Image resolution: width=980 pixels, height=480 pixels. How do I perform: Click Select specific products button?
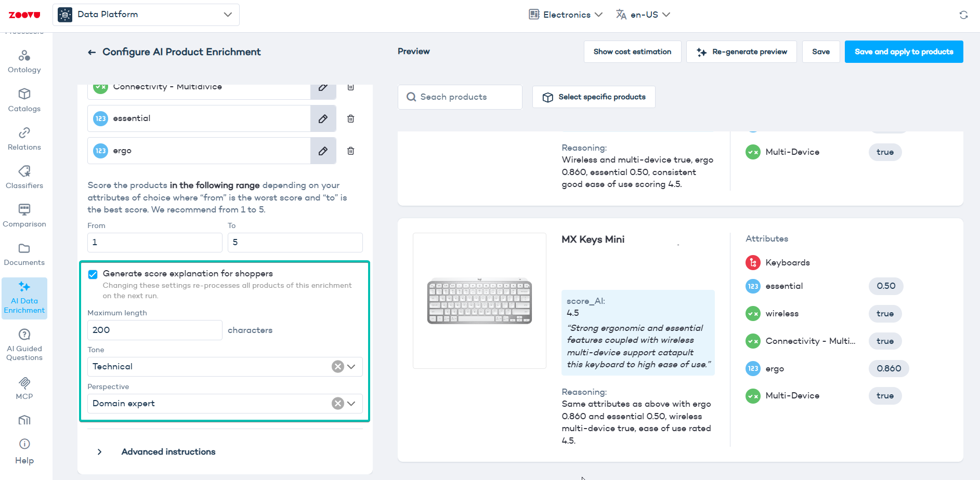[594, 97]
